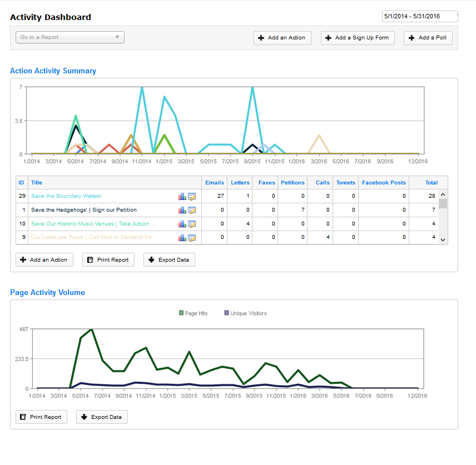Click Add a Poll button
This screenshot has width=476, height=465.
(x=428, y=38)
